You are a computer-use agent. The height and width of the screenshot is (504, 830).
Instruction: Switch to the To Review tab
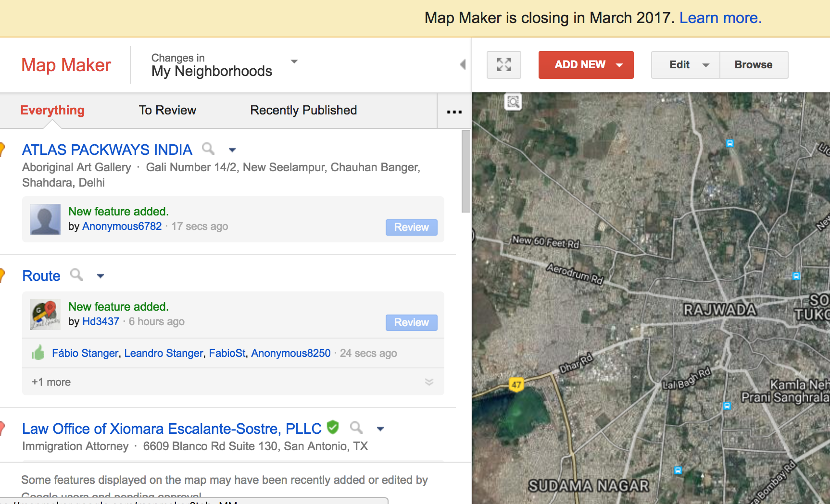167,110
